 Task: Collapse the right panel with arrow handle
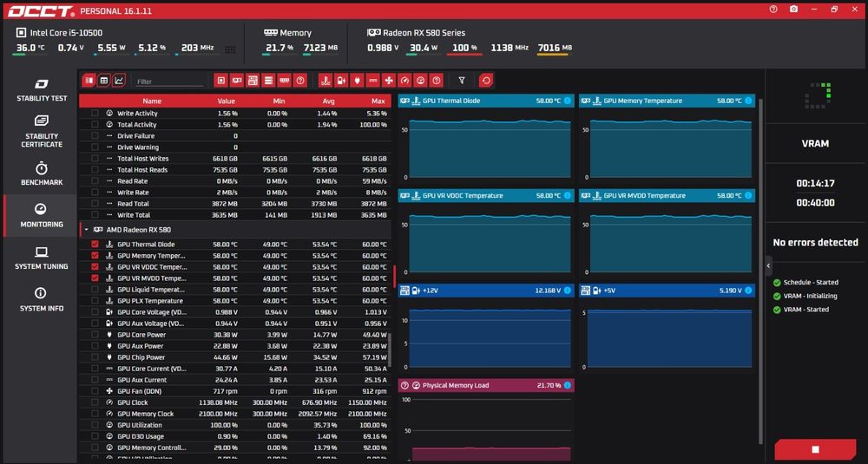coord(768,266)
